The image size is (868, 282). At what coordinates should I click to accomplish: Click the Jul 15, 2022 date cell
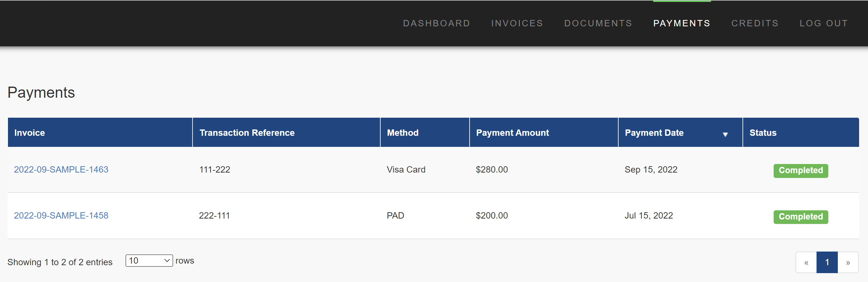pos(649,215)
